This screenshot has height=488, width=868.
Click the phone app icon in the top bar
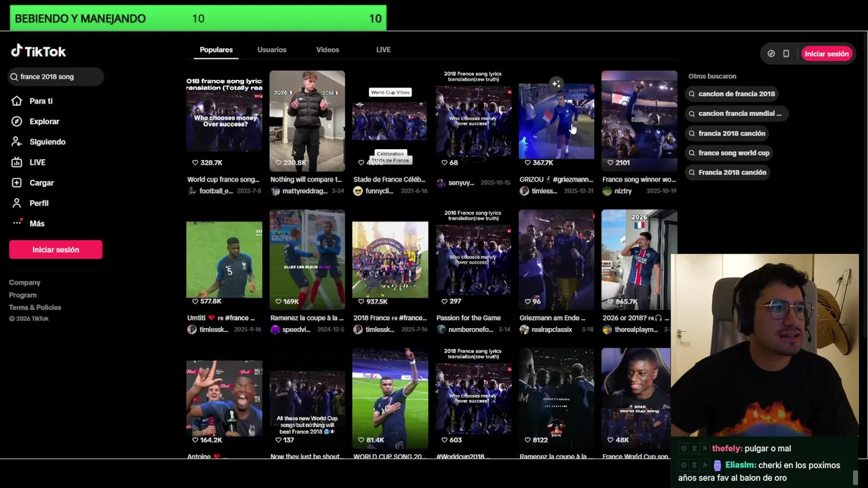[x=786, y=54]
